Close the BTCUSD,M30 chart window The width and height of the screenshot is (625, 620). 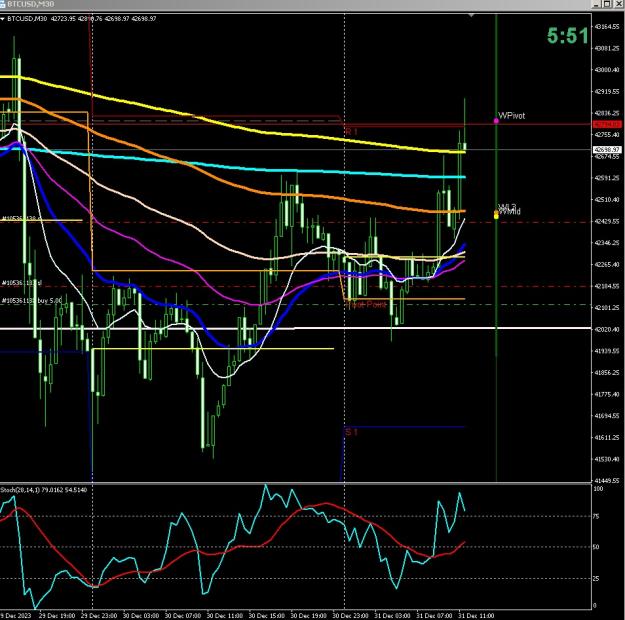coord(617,4)
